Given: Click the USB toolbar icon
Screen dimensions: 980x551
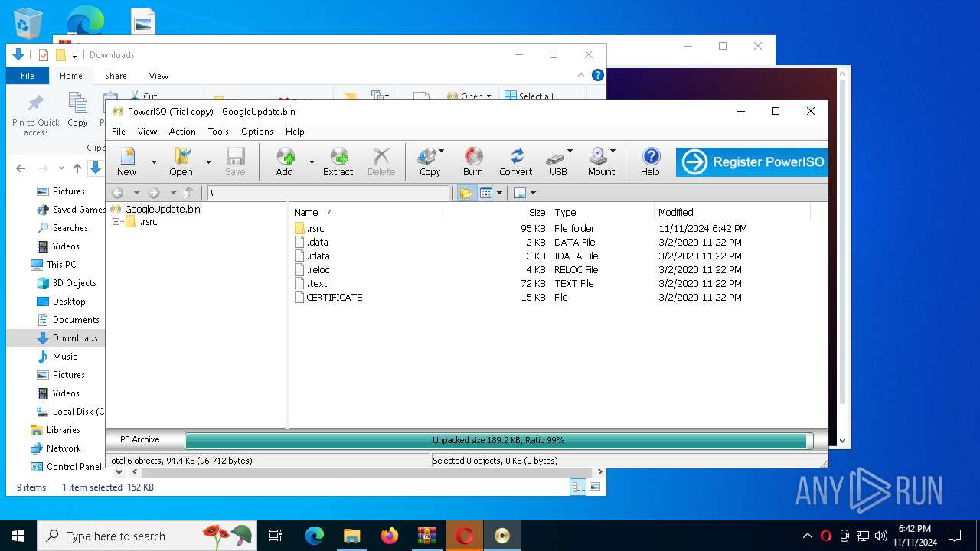Looking at the screenshot, I should tap(557, 162).
